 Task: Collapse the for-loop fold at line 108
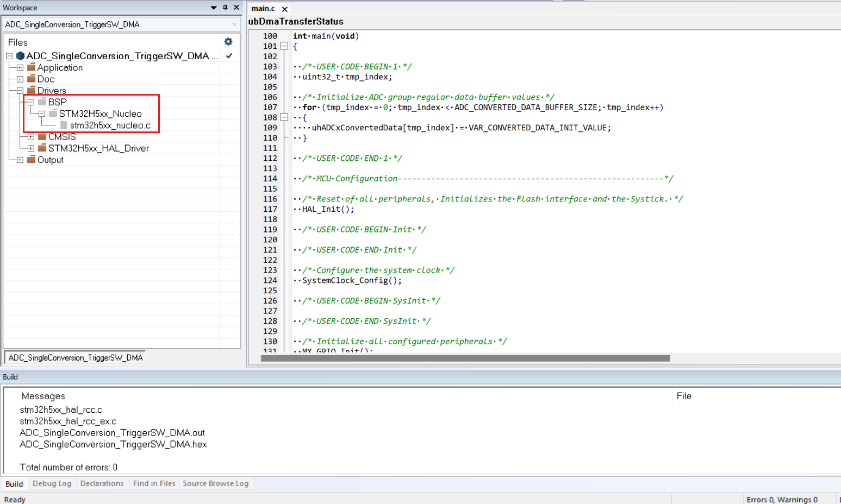click(x=284, y=117)
